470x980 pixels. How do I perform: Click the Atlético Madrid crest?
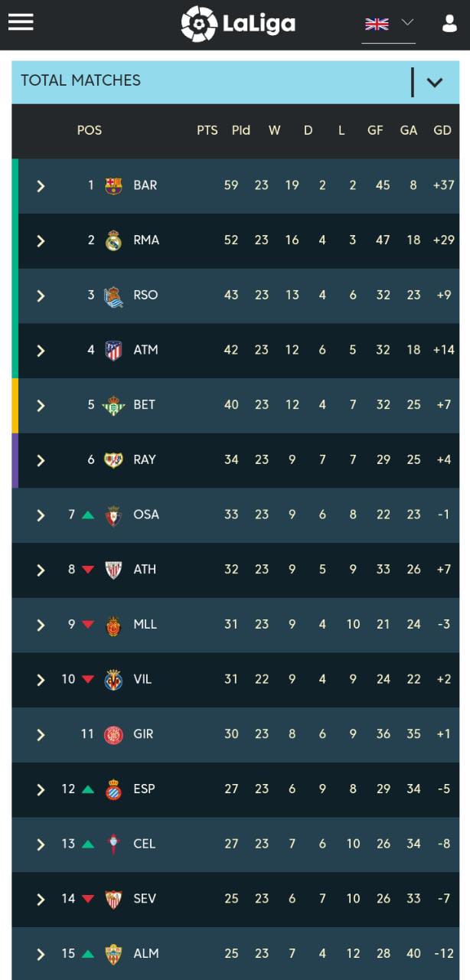[x=113, y=351]
